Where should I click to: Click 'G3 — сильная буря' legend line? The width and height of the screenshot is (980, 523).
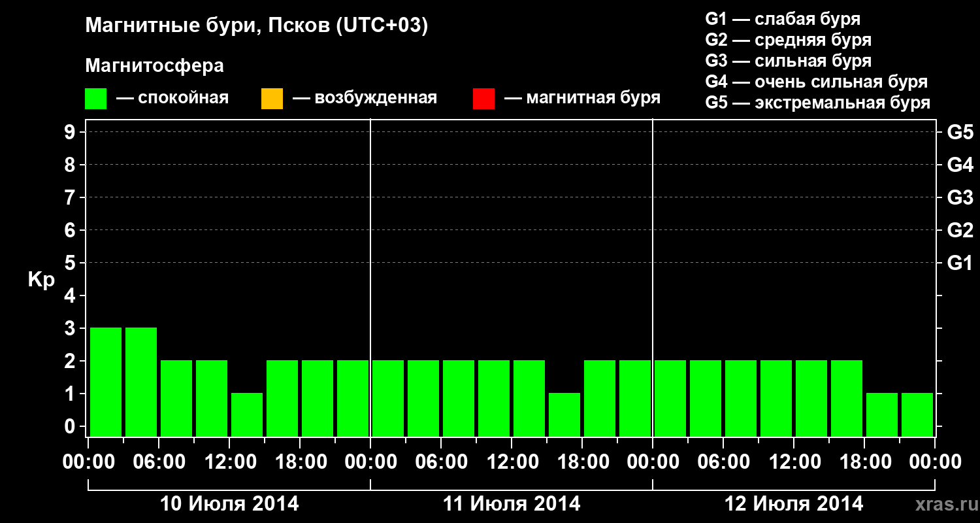click(789, 61)
